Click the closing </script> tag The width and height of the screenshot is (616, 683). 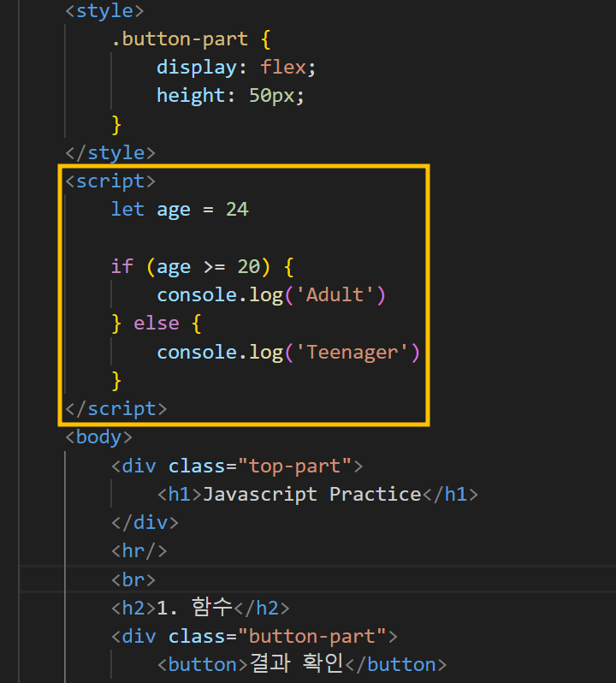pos(115,409)
